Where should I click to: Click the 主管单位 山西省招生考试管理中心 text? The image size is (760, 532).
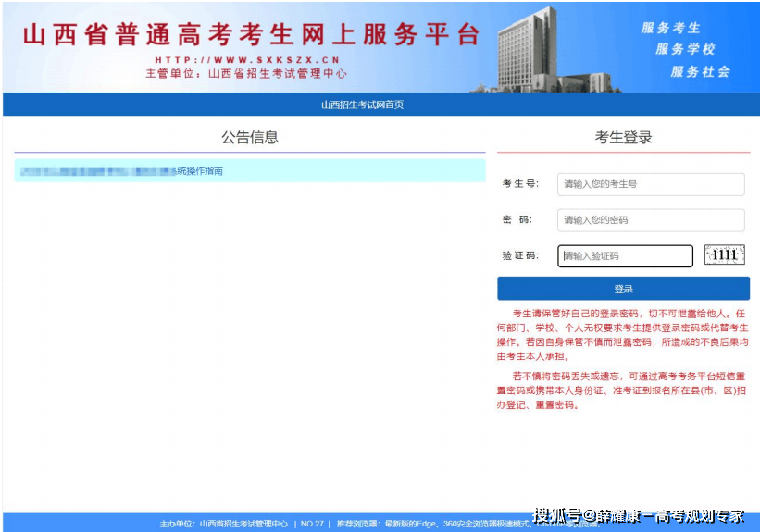(246, 74)
